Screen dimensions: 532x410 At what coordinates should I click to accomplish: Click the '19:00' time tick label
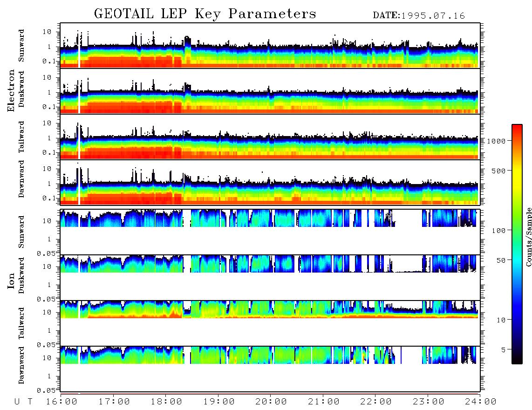219,402
